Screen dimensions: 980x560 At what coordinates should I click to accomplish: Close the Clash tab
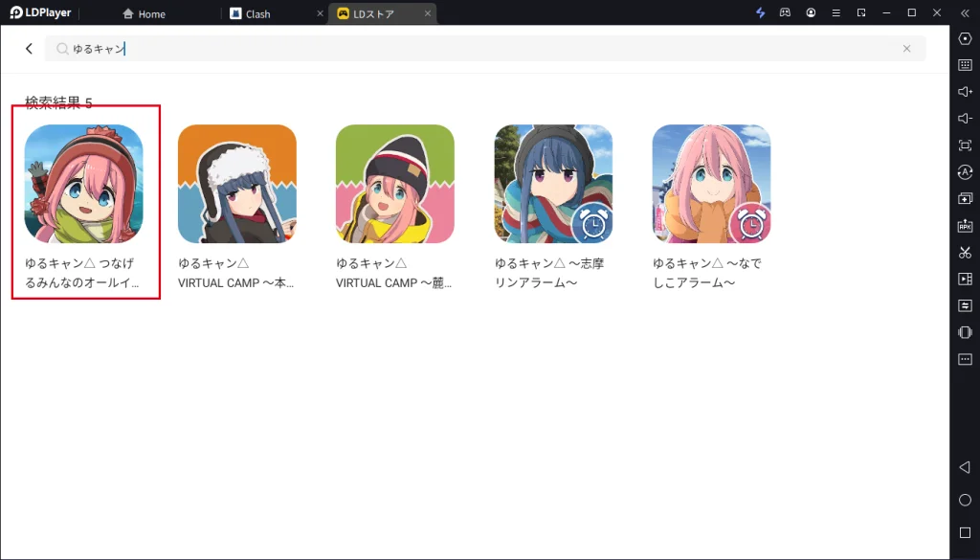pos(320,13)
